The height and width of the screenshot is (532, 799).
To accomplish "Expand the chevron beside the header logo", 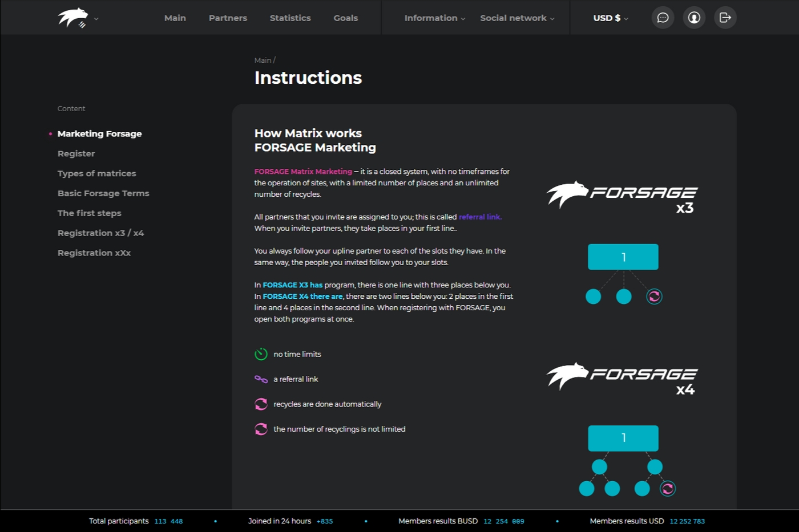I will pos(96,19).
